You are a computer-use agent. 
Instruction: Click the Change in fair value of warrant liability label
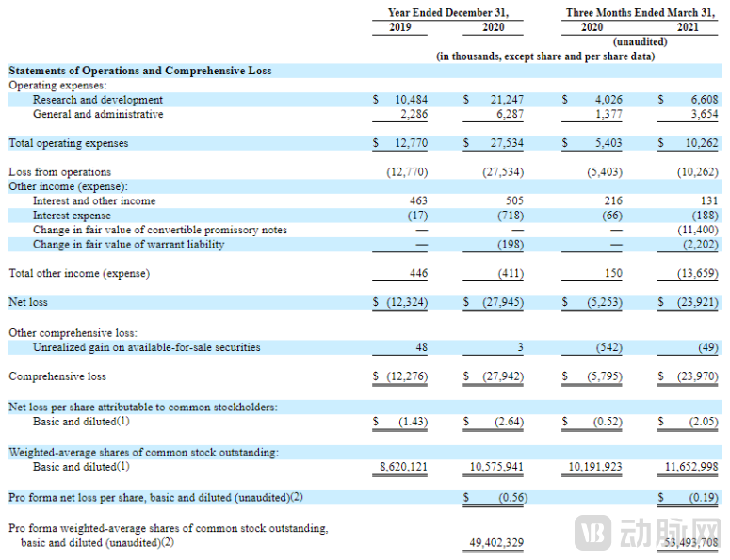[128, 245]
